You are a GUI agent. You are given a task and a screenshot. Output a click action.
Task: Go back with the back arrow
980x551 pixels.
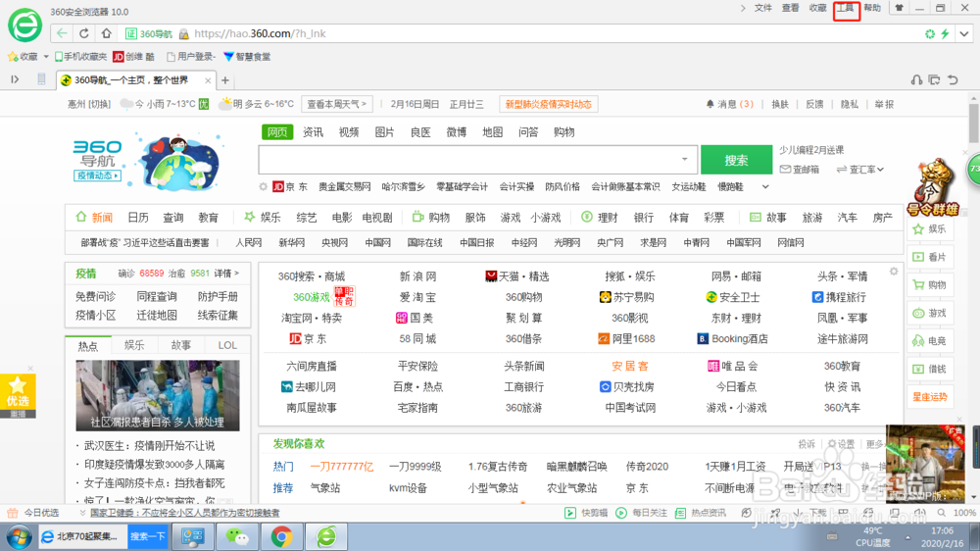61,33
